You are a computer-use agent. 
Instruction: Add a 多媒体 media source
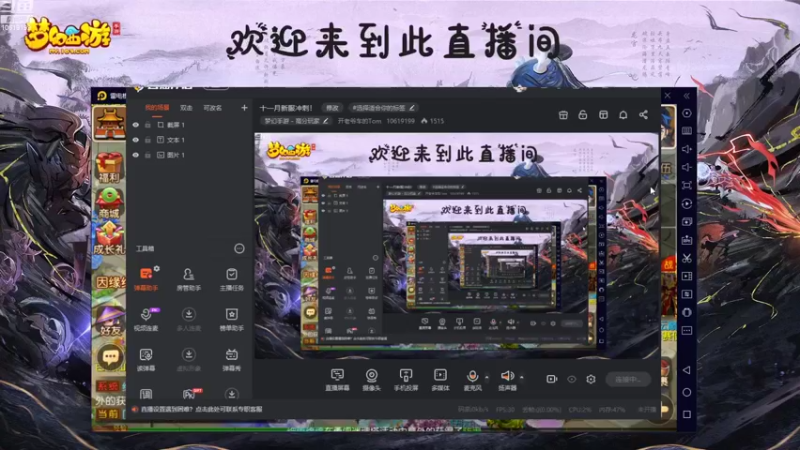tap(440, 380)
